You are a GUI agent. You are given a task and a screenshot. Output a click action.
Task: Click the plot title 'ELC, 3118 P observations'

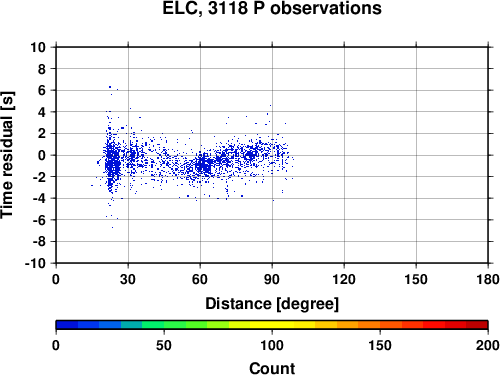(x=272, y=8)
